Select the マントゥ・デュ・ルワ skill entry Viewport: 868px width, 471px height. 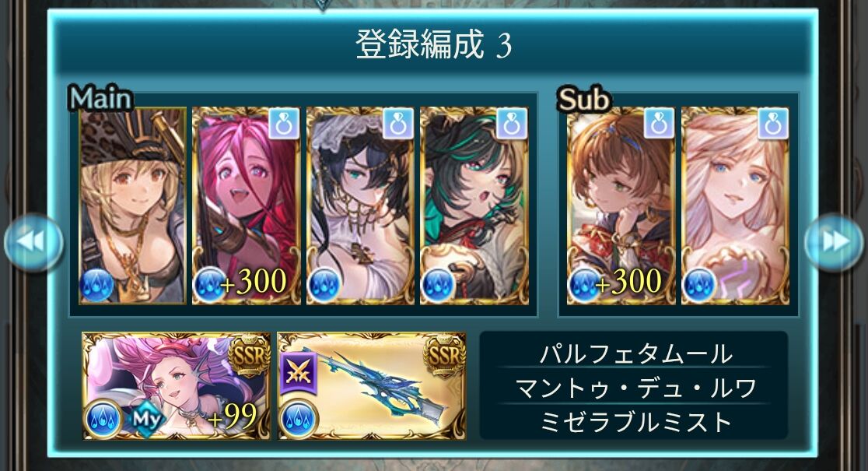pos(635,388)
